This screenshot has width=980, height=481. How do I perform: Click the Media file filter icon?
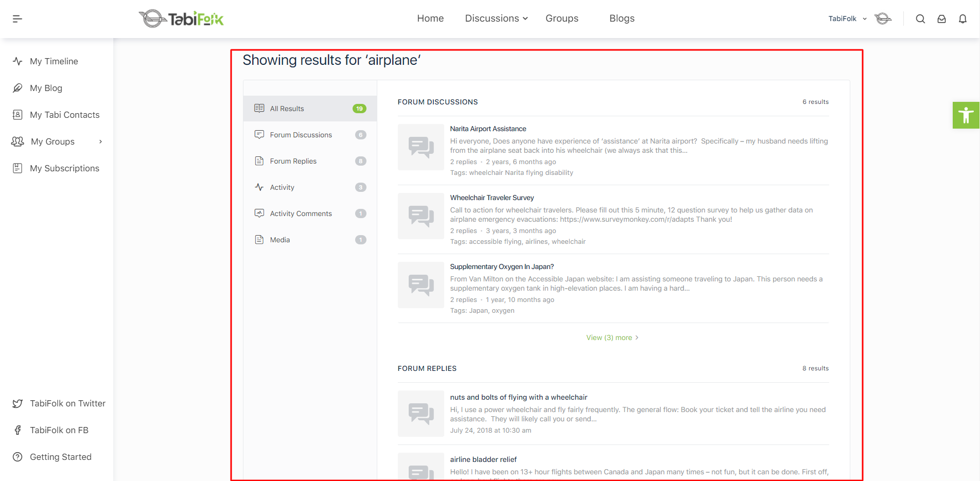click(x=259, y=240)
